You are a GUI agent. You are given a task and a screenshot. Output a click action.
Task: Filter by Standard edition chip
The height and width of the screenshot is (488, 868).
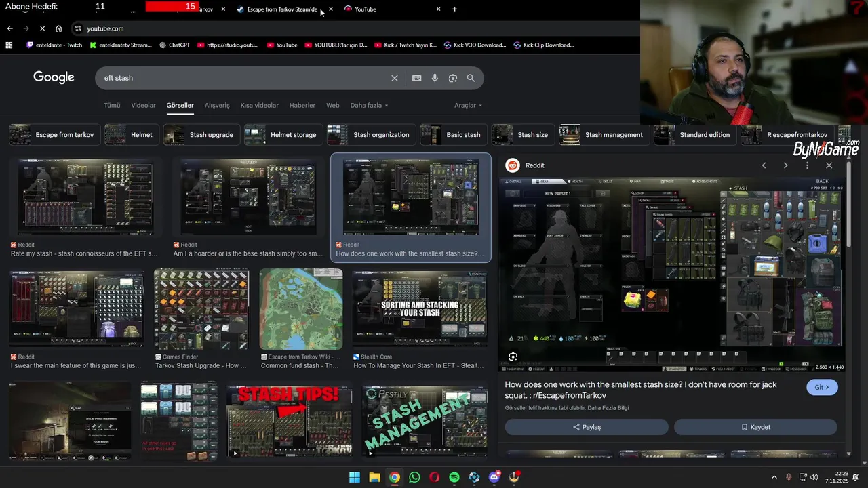pyautogui.click(x=694, y=135)
